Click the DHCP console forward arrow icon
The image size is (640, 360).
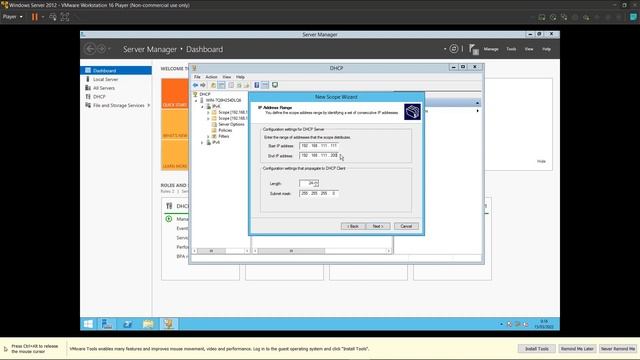[203, 85]
